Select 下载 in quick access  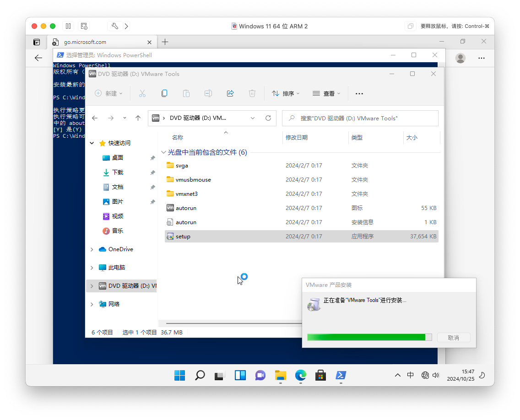(x=117, y=172)
